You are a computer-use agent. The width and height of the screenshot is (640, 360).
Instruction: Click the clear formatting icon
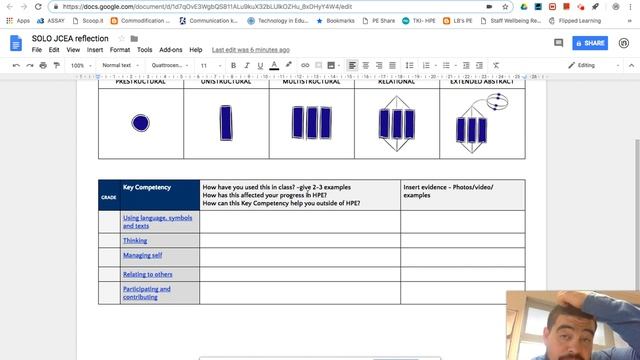click(496, 65)
